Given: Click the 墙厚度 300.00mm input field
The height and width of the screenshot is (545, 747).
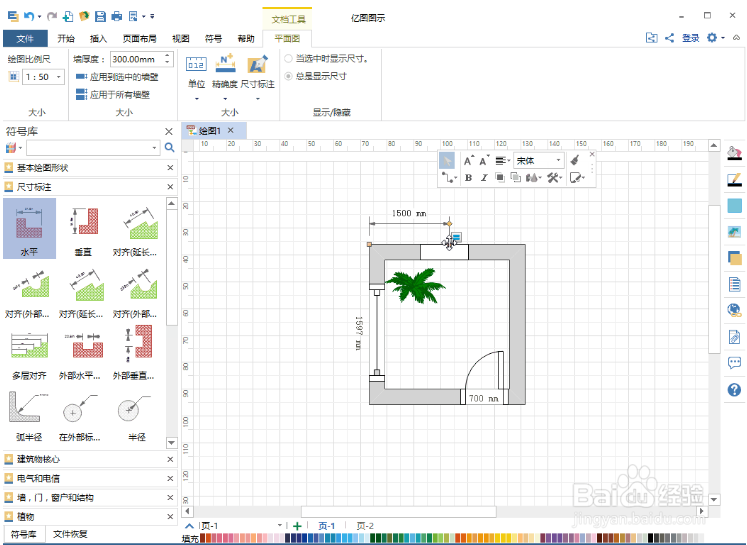Looking at the screenshot, I should pos(137,59).
